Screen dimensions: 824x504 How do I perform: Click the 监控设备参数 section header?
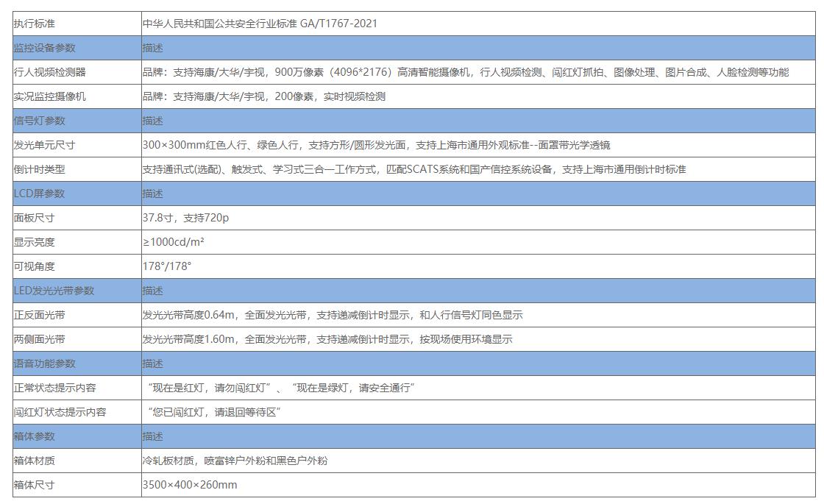(x=44, y=48)
